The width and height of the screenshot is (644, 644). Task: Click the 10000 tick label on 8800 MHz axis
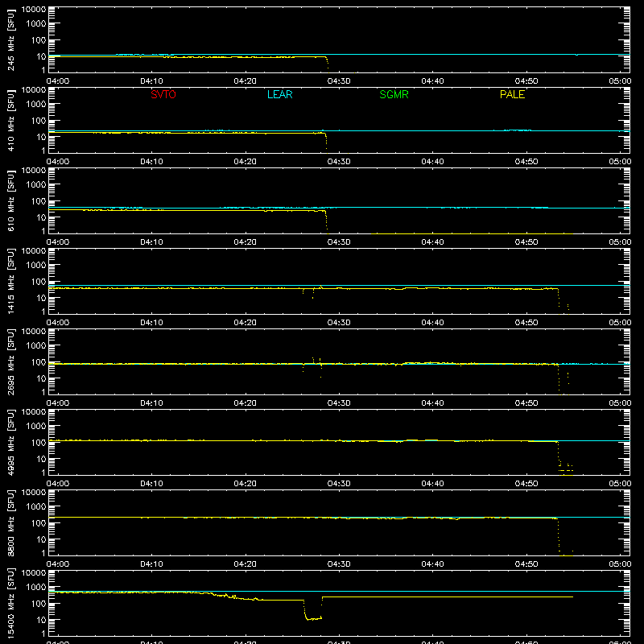(34, 493)
